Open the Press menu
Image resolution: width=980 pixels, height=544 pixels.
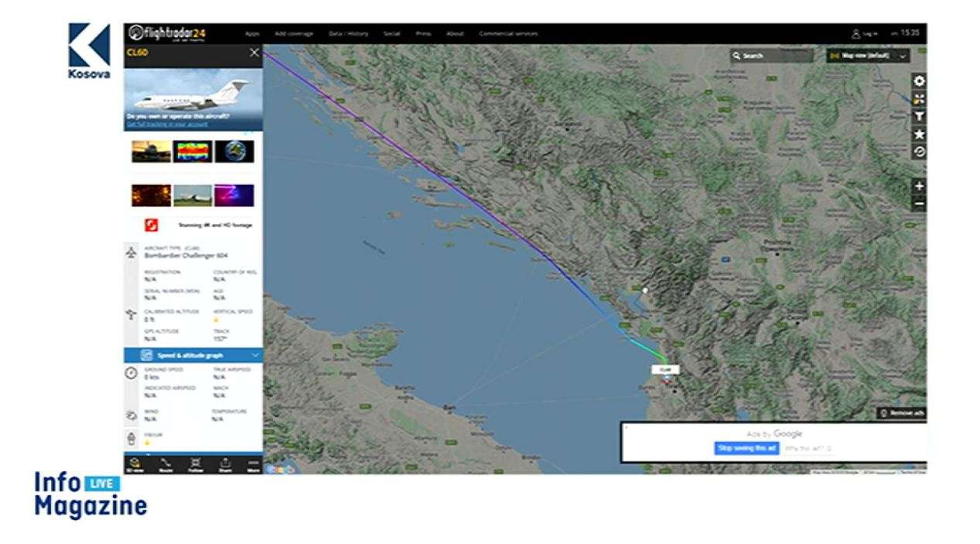tap(423, 34)
